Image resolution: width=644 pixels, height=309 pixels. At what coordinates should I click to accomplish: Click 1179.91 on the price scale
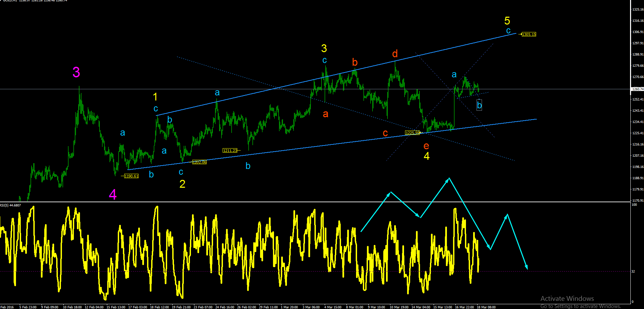point(638,189)
